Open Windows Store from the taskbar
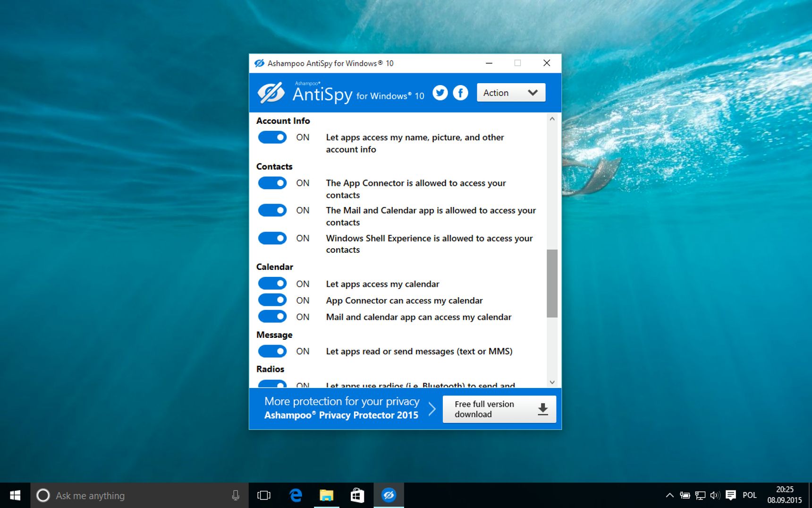 [x=357, y=495]
